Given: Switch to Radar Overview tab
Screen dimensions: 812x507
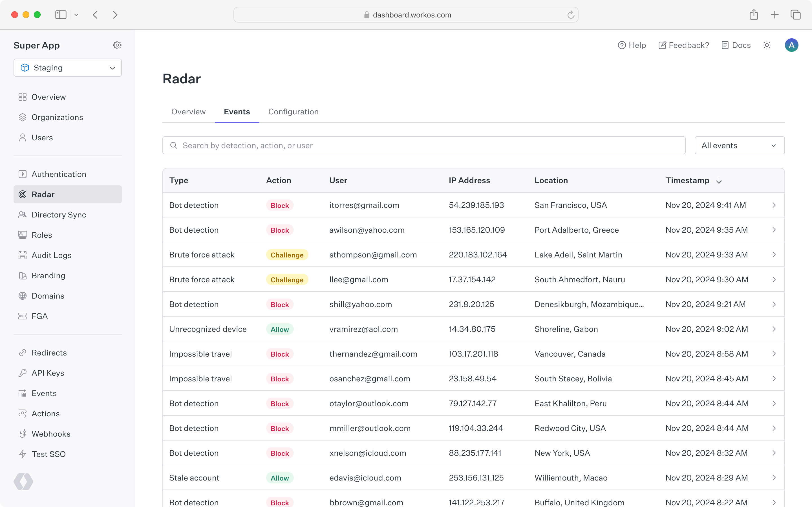Looking at the screenshot, I should tap(188, 112).
